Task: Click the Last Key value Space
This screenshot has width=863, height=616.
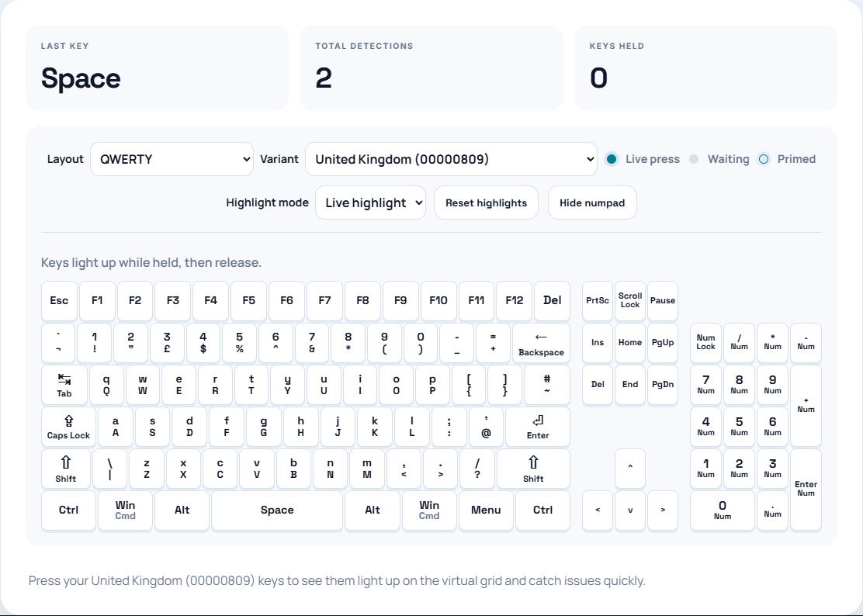Action: click(x=81, y=78)
